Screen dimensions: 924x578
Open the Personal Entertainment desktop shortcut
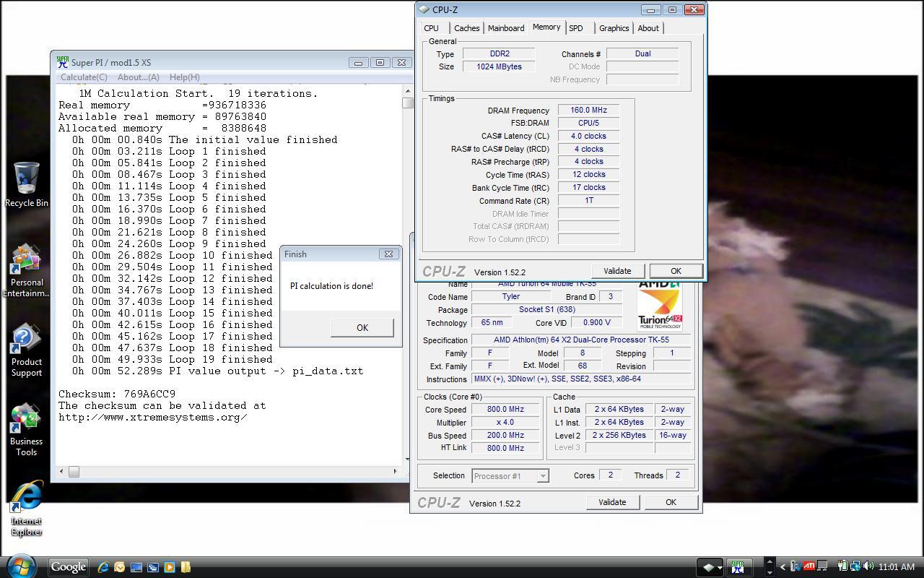point(27,272)
